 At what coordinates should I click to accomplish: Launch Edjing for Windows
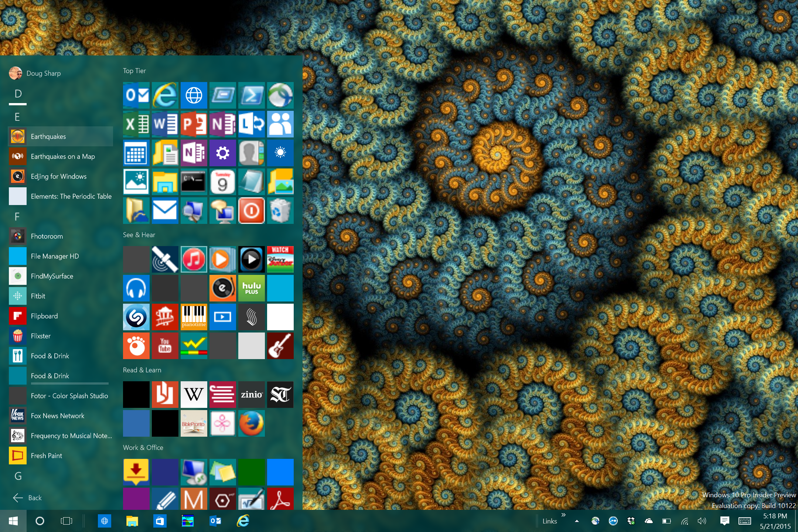[61, 176]
